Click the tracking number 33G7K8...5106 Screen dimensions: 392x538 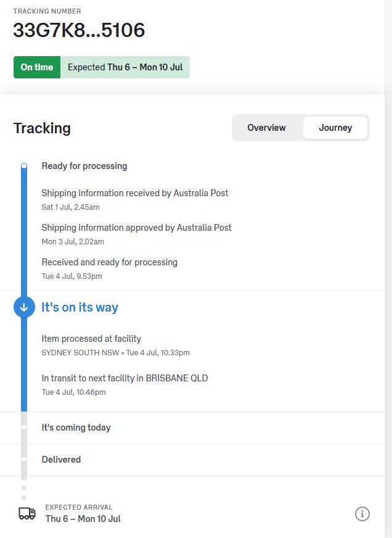pyautogui.click(x=79, y=30)
